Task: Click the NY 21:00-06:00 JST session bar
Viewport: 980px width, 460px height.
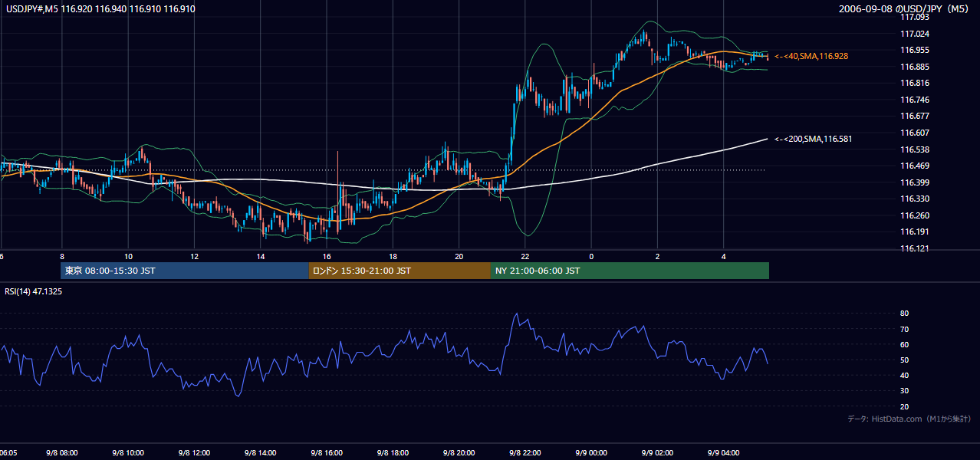Action: tap(630, 271)
